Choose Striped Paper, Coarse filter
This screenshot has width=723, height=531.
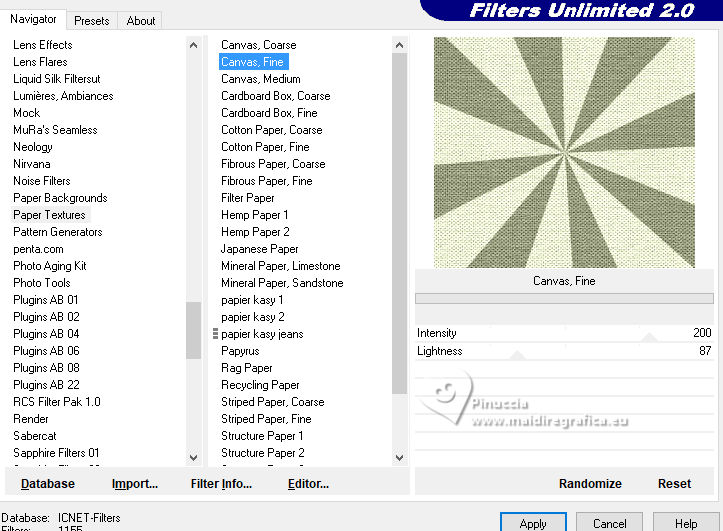273,402
